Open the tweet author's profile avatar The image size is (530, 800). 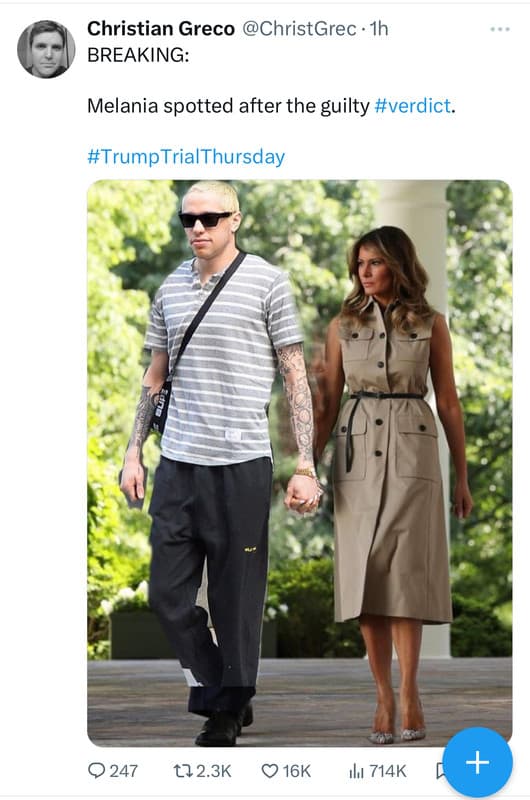point(46,49)
